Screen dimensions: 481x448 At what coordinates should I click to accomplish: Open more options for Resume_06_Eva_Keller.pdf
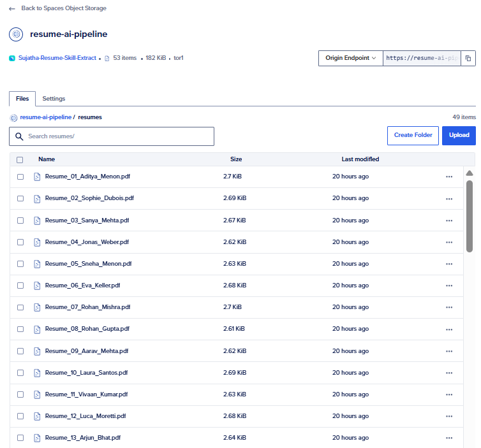[449, 285]
